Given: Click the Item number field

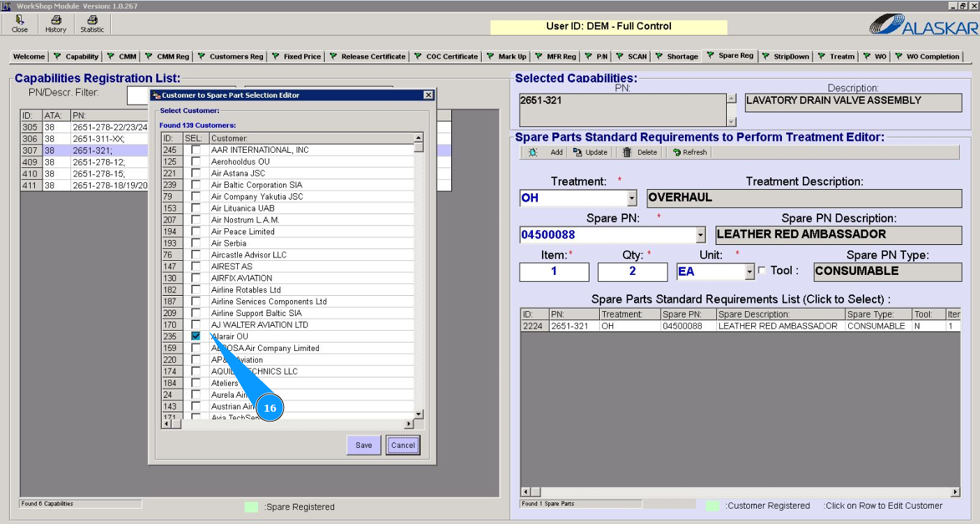Looking at the screenshot, I should pyautogui.click(x=555, y=272).
